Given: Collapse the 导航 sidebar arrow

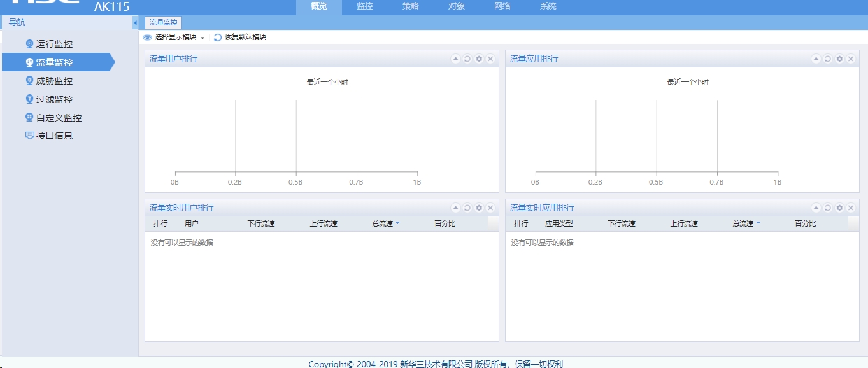Looking at the screenshot, I should click(135, 23).
